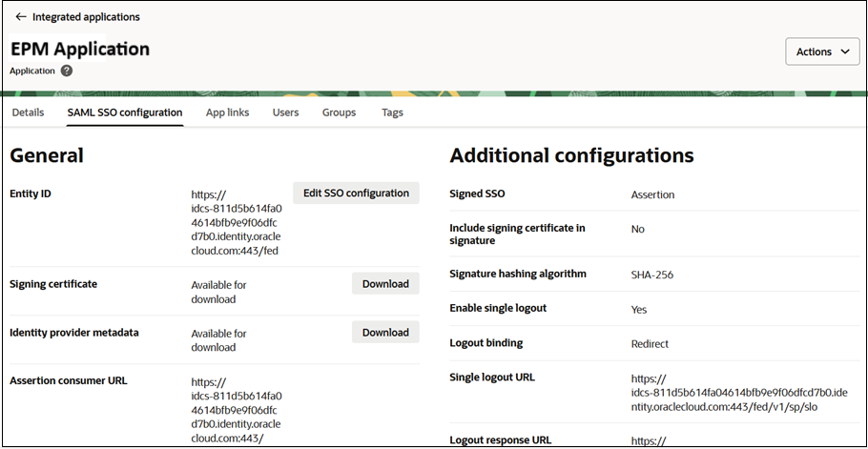Download the Signing certificate
Screen dimensions: 868x449
pos(385,284)
